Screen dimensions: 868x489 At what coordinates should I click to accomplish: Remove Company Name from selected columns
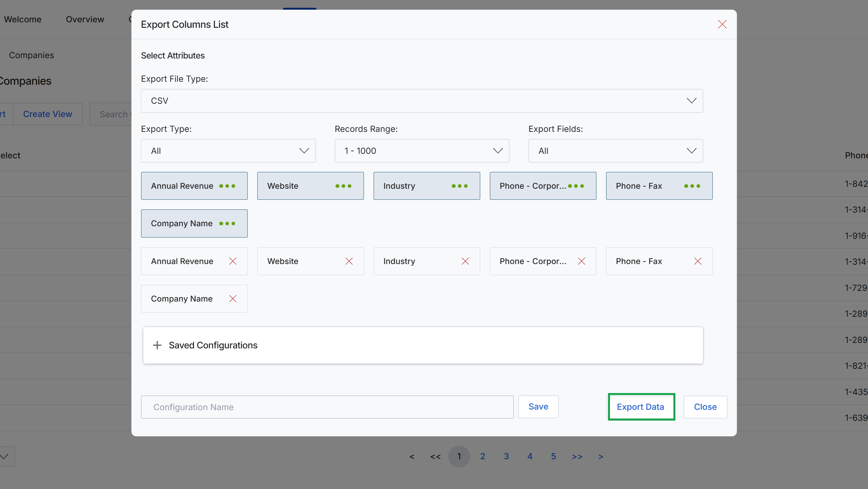(x=233, y=298)
